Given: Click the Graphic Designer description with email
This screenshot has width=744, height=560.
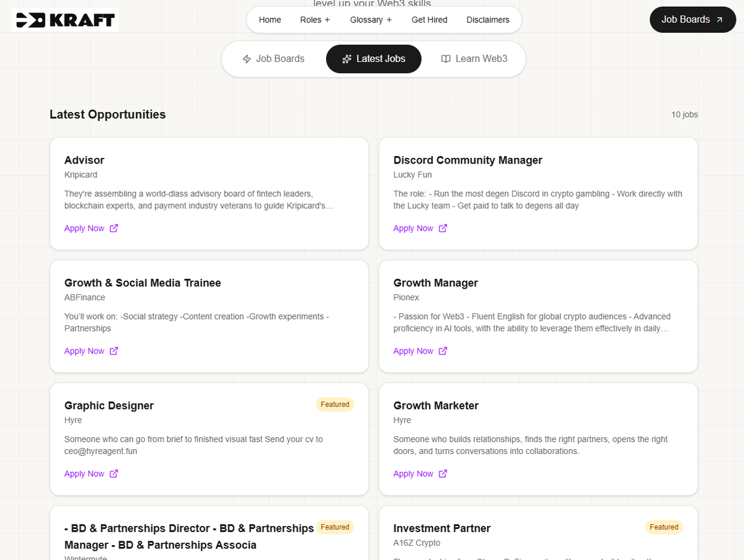Looking at the screenshot, I should (193, 445).
